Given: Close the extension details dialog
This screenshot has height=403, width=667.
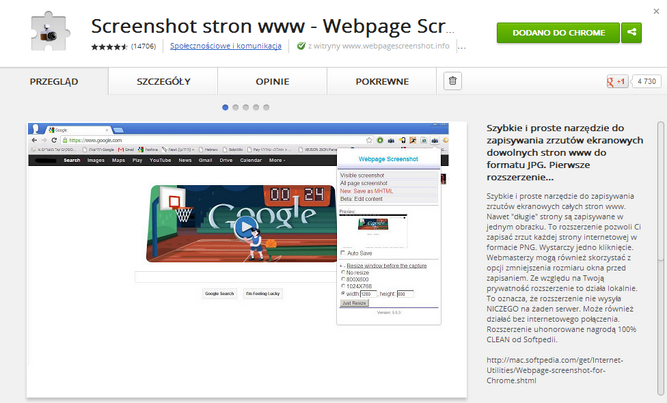Looking at the screenshot, I should [656, 11].
